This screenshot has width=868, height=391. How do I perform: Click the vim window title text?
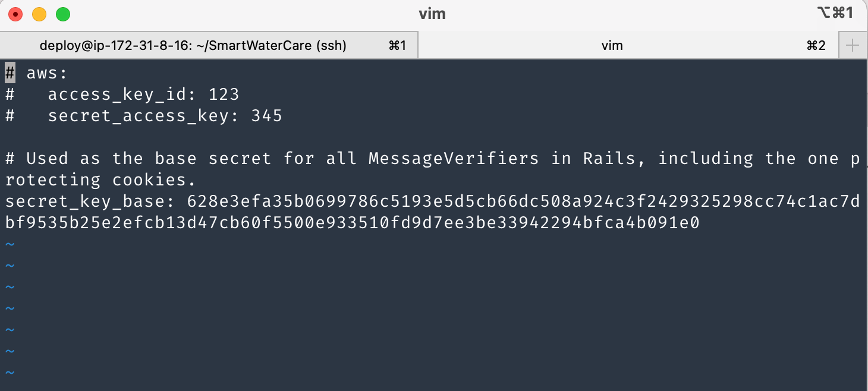pyautogui.click(x=432, y=14)
